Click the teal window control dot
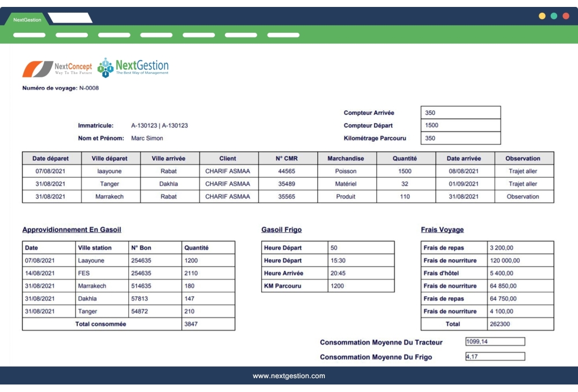 click(x=553, y=17)
